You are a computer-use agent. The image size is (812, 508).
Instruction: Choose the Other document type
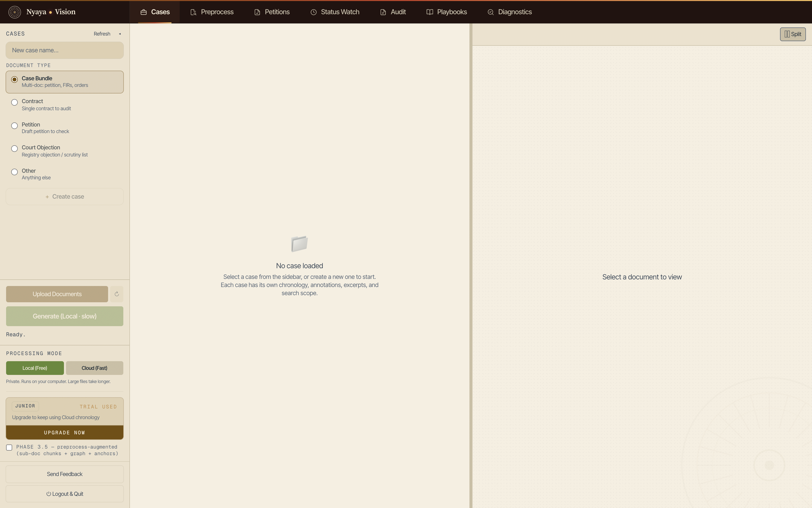pos(65,174)
